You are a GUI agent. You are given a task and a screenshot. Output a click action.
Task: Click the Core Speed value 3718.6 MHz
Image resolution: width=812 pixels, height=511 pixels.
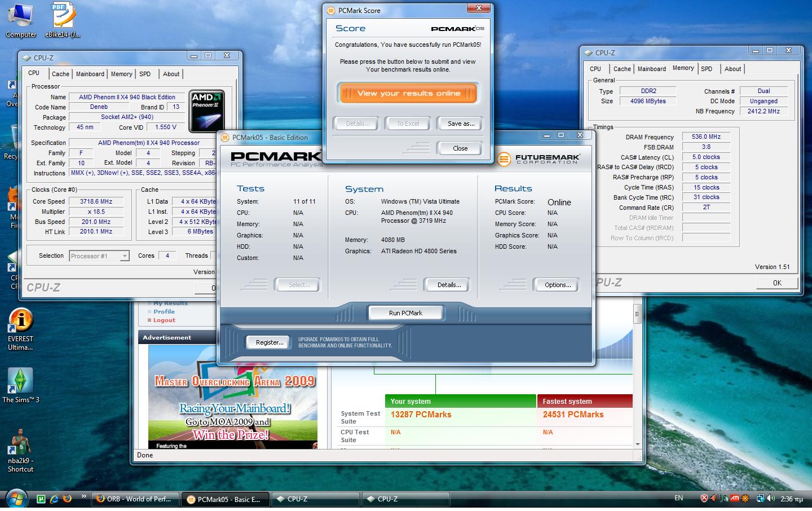pos(96,201)
